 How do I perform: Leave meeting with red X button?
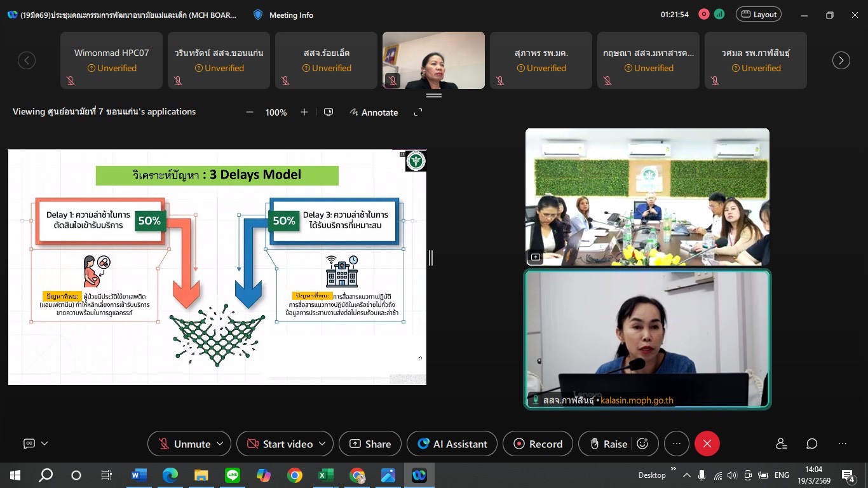click(x=707, y=444)
